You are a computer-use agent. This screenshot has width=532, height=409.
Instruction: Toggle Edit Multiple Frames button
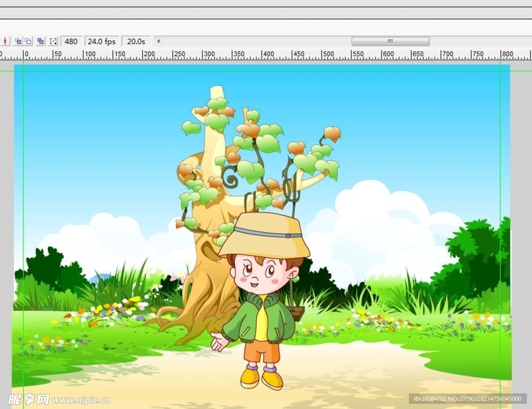tap(41, 41)
